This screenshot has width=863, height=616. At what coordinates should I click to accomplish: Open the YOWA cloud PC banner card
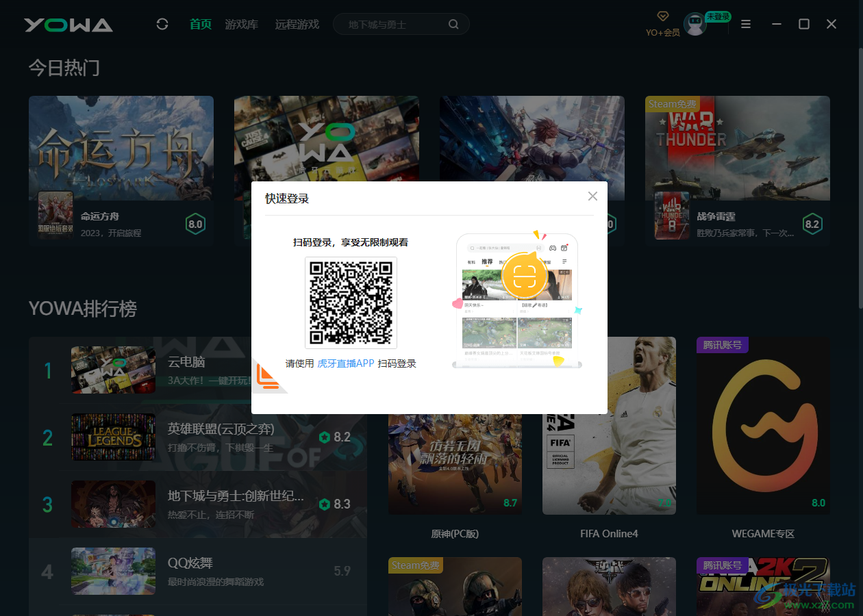coord(327,138)
